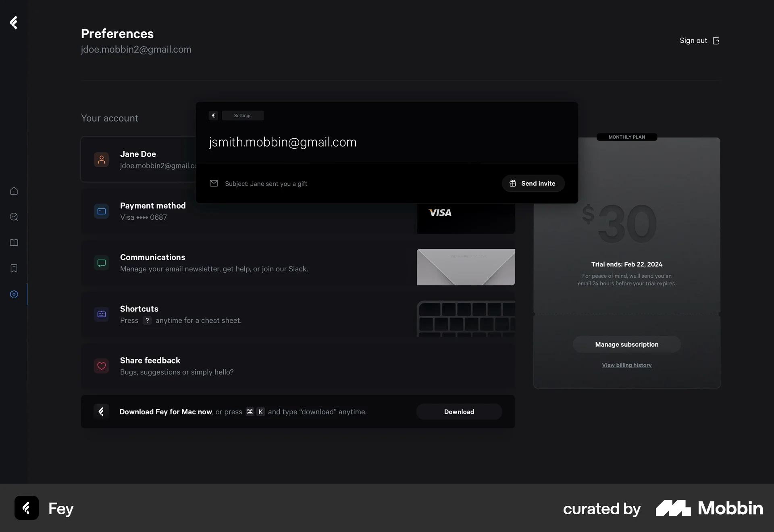Click Manage subscription
This screenshot has width=774, height=532.
point(626,344)
